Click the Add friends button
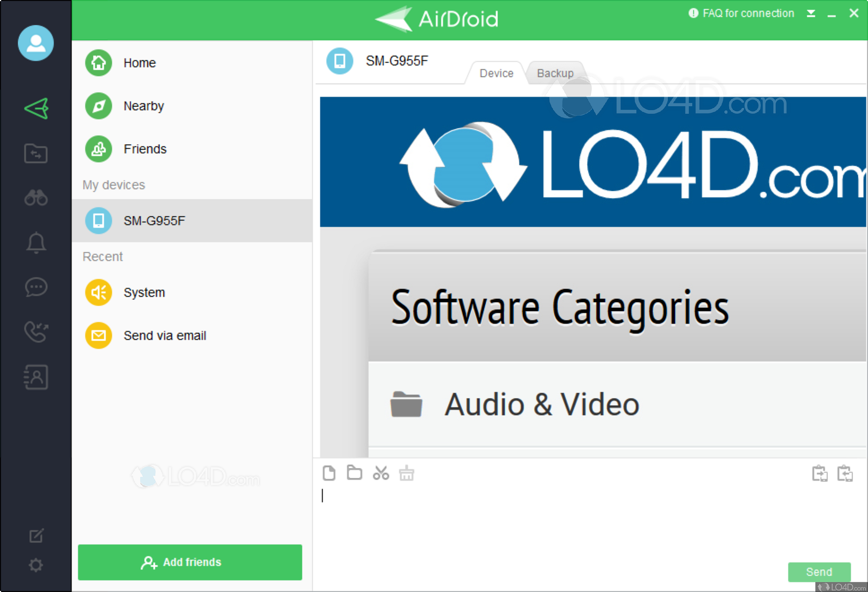Image resolution: width=868 pixels, height=592 pixels. coord(190,562)
